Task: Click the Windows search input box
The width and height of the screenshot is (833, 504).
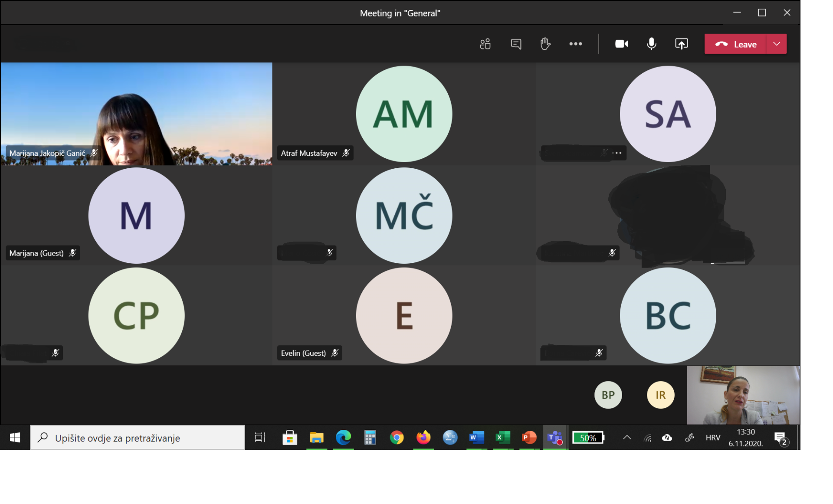Action: (138, 438)
